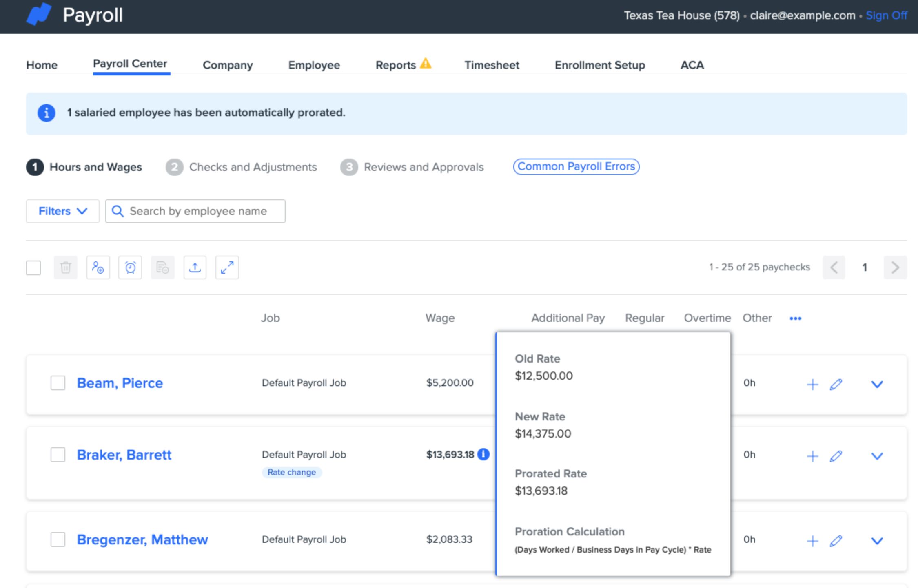The width and height of the screenshot is (918, 588).
Task: Go to previous page arrow
Action: pyautogui.click(x=834, y=267)
